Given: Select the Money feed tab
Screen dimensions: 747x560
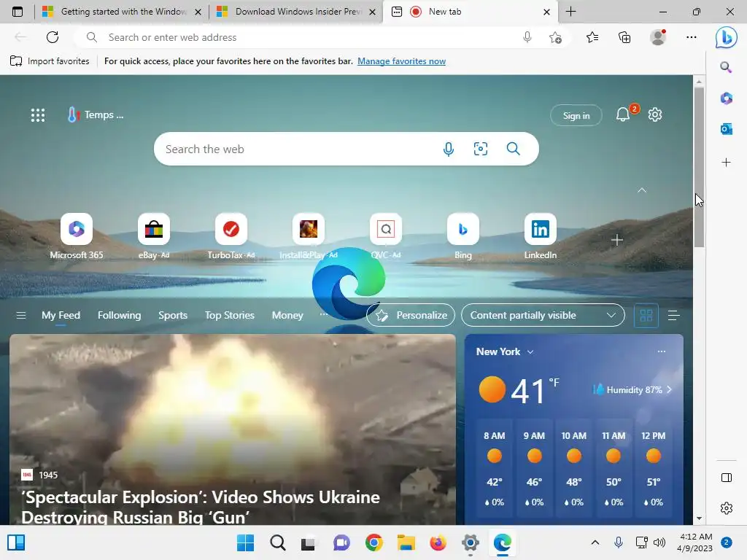Looking at the screenshot, I should 287,315.
